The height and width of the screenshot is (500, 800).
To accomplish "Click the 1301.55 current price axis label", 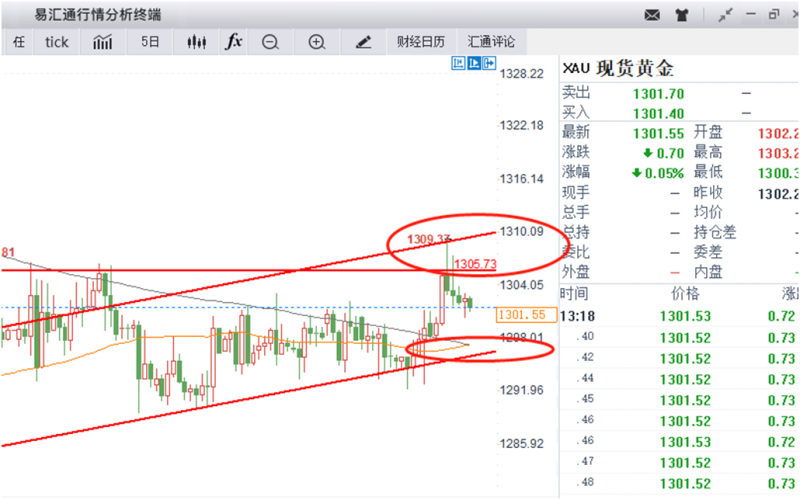I will pos(520,314).
